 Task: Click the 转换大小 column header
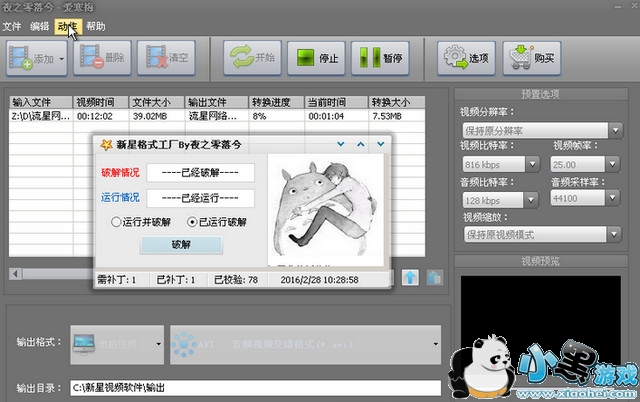[397, 102]
